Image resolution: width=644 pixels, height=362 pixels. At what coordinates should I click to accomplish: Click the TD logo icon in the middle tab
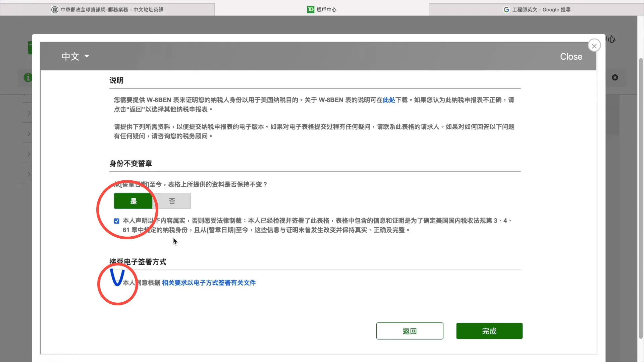click(311, 10)
